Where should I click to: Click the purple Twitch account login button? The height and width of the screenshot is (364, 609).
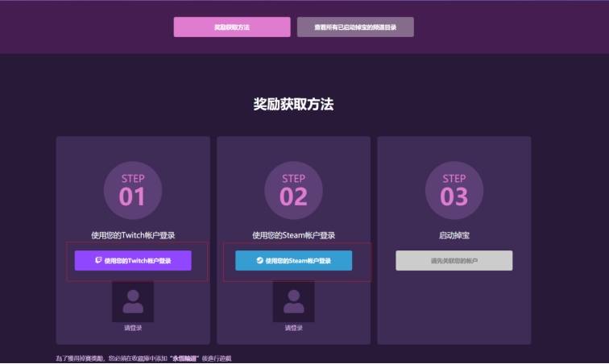coord(133,261)
